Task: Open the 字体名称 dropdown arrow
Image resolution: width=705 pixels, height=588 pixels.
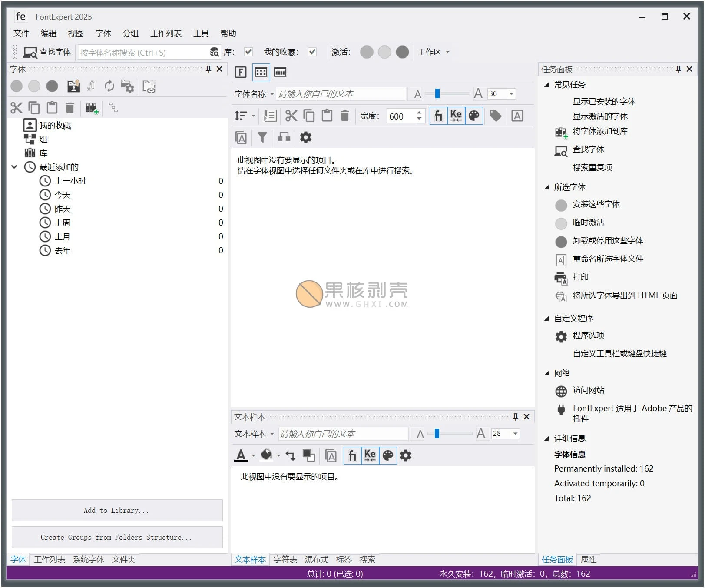Action: pos(272,94)
